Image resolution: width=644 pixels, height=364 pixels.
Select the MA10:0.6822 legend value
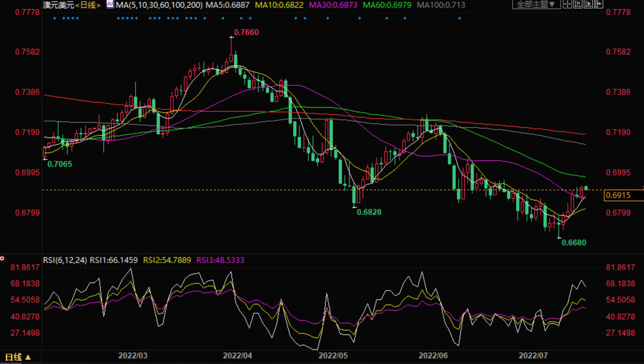click(x=279, y=5)
